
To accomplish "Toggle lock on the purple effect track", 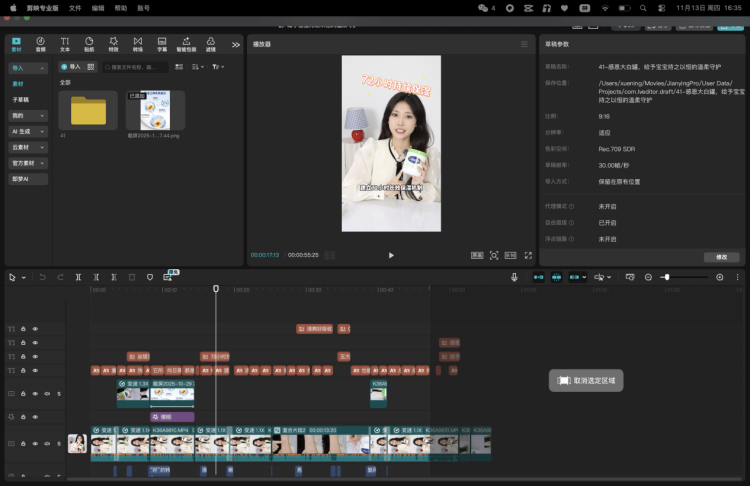I will [23, 416].
